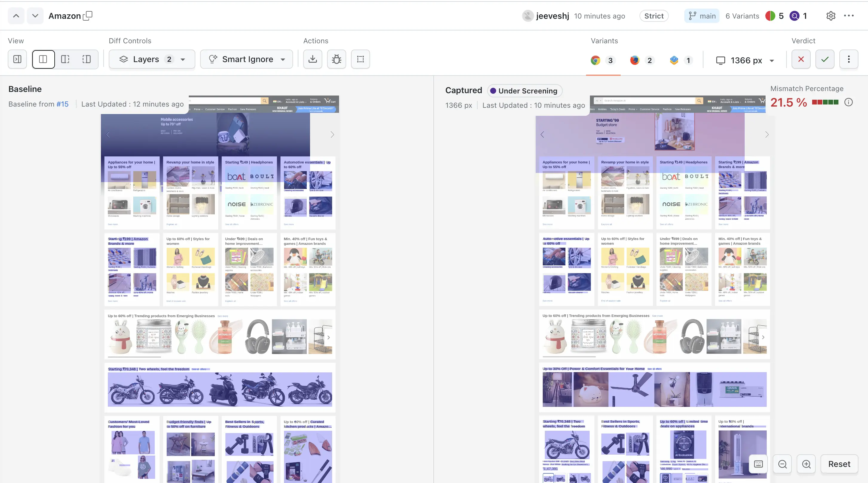
Task: Click the copy icon next to Amazon
Action: [88, 16]
